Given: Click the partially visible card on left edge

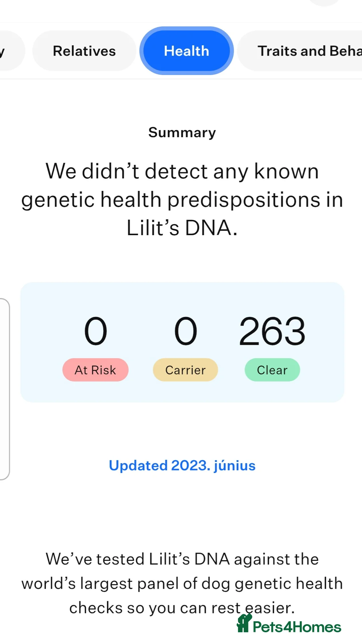Looking at the screenshot, I should 5,389.
